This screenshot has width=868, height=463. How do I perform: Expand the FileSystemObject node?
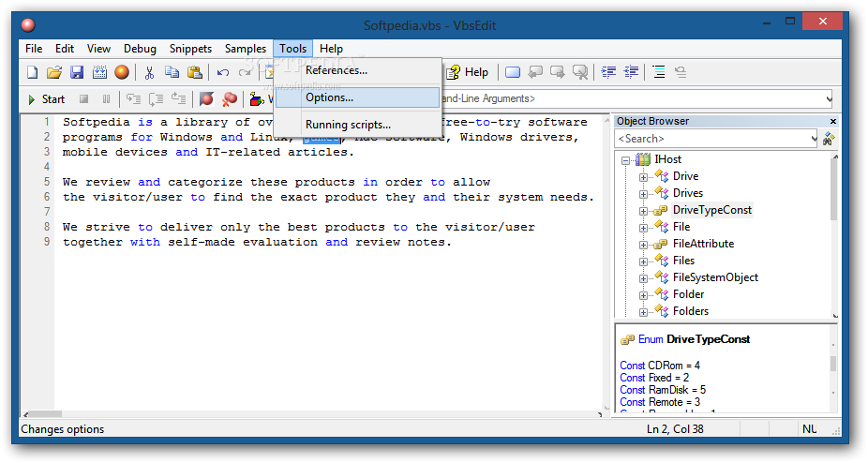click(x=643, y=279)
